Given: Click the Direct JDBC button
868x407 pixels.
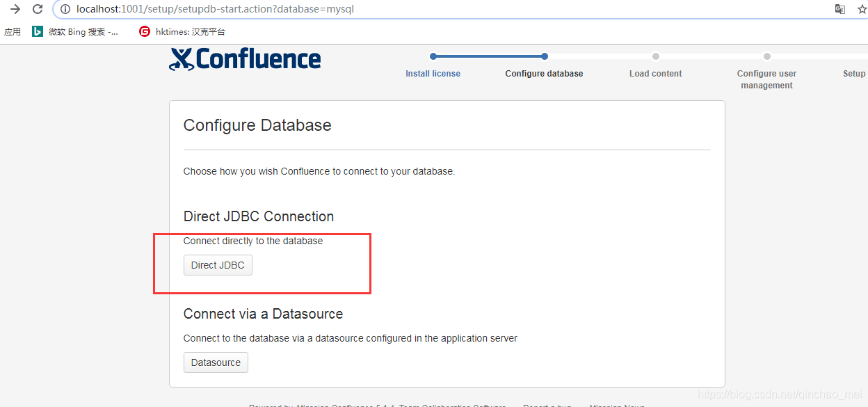Looking at the screenshot, I should coord(218,265).
